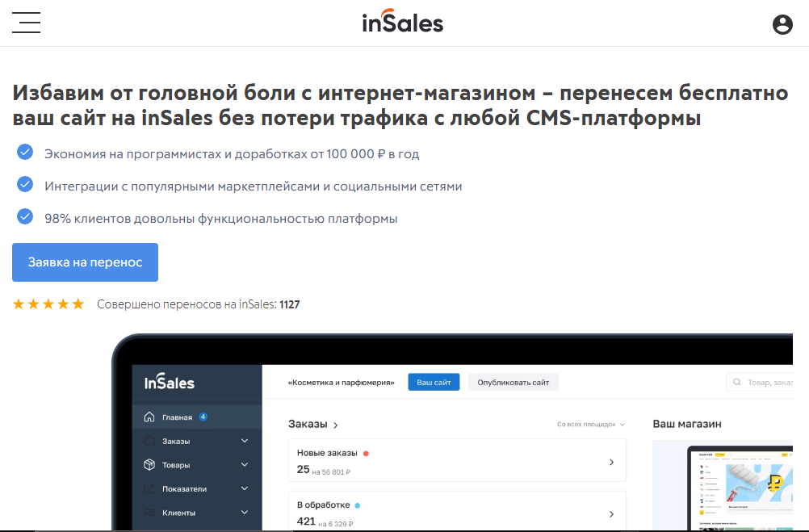
Task: Click the home icon beside "Главная"
Action: click(149, 417)
